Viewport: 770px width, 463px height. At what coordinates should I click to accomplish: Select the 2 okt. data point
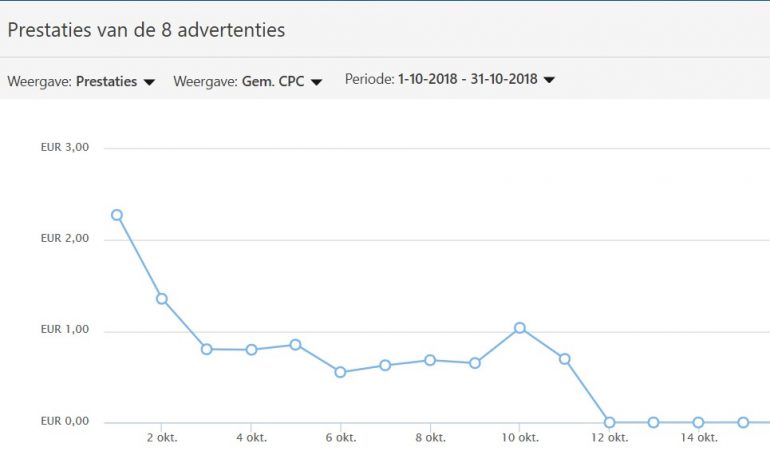[161, 299]
